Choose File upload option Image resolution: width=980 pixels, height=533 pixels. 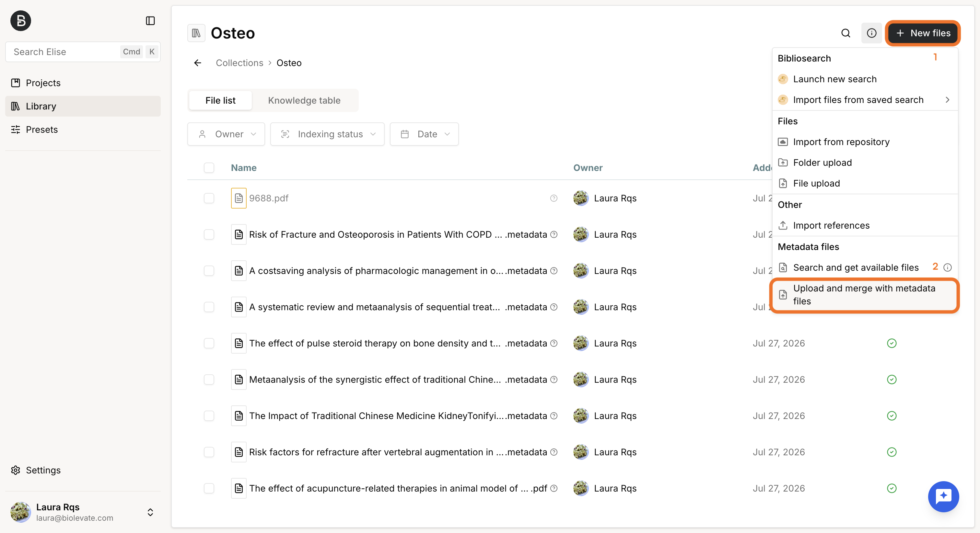pos(864,183)
